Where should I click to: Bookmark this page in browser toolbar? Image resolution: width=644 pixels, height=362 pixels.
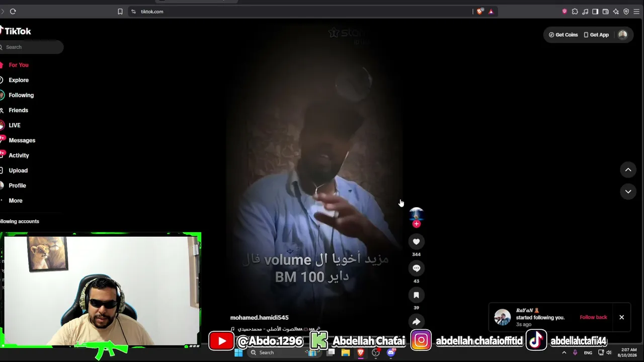(x=120, y=12)
